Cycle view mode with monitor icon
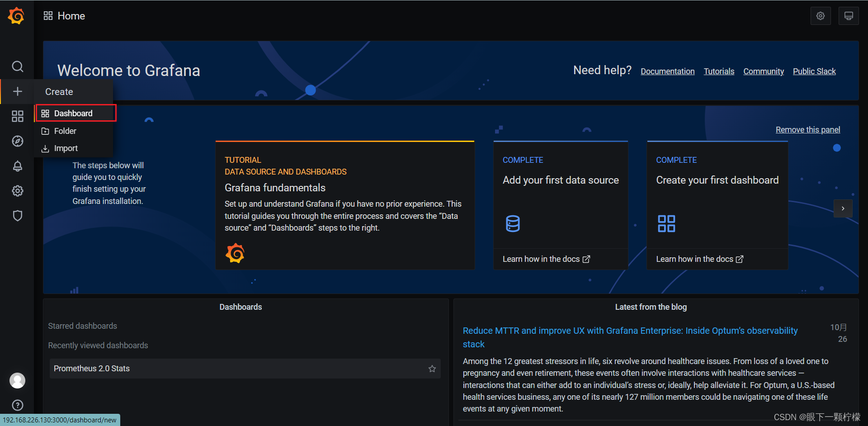 (x=849, y=16)
